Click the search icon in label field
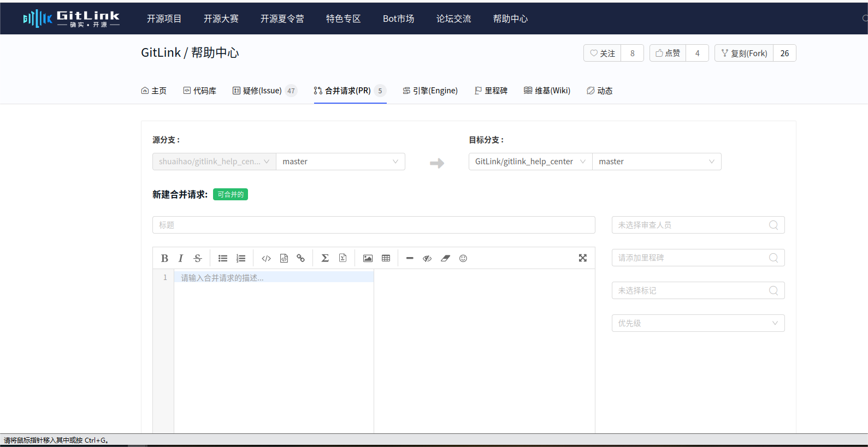The height and width of the screenshot is (447, 868). 773,290
